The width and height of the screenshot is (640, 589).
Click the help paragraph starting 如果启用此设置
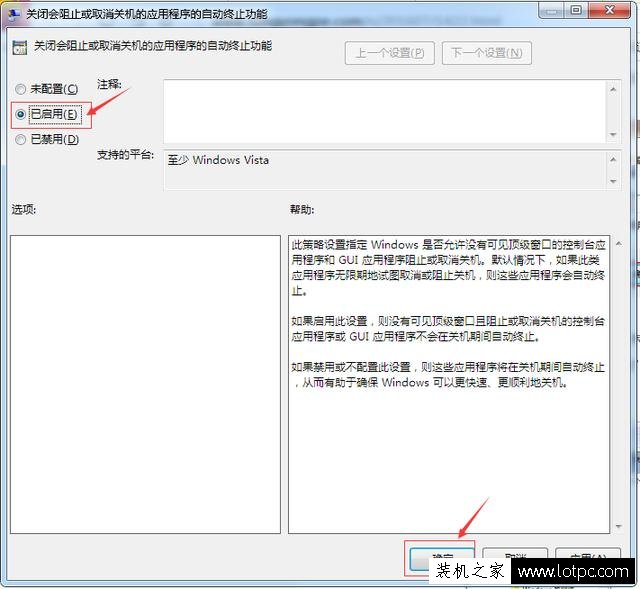pyautogui.click(x=448, y=329)
